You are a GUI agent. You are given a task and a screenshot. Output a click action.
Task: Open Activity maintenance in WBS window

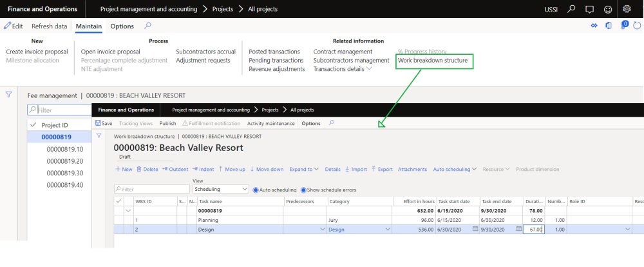(x=270, y=123)
